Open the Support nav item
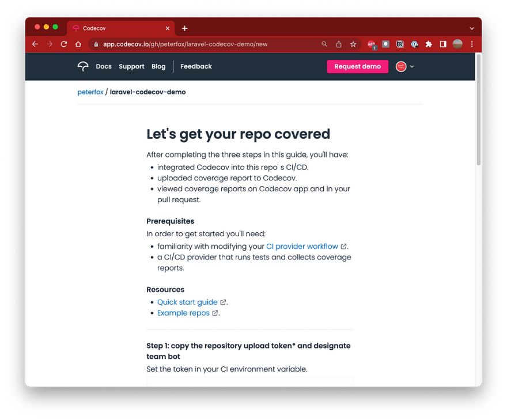The height and width of the screenshot is (420, 507). [x=131, y=66]
